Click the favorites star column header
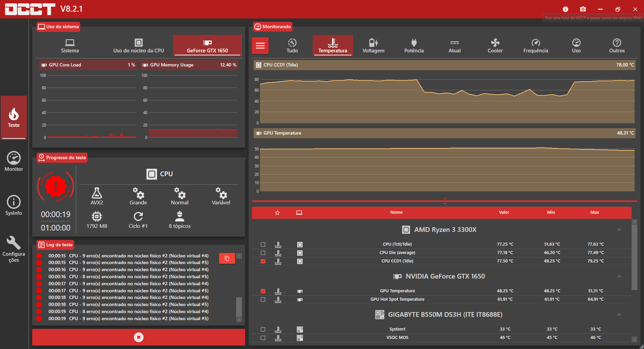644x349 pixels. pos(277,213)
